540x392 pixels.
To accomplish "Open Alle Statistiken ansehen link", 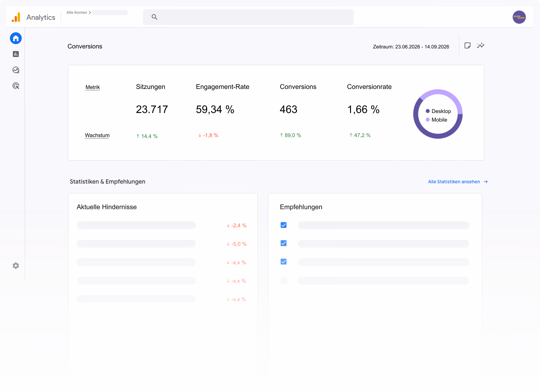I will pos(454,182).
